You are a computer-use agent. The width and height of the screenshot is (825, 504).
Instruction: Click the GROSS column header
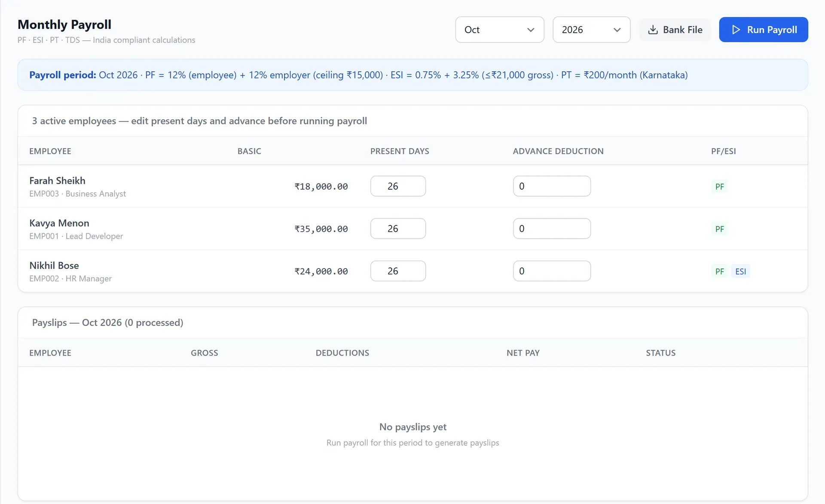(x=205, y=353)
